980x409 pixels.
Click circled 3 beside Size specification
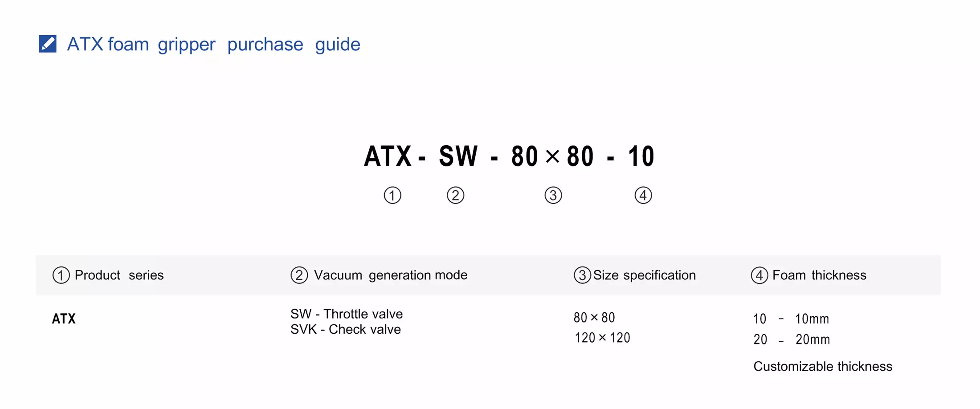click(582, 275)
